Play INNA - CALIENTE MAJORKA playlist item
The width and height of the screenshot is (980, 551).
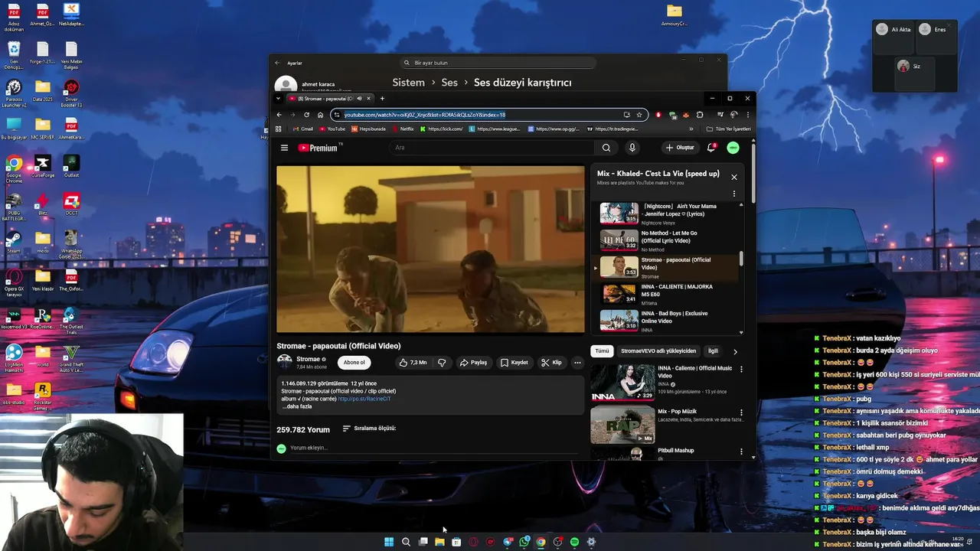pyautogui.click(x=669, y=293)
